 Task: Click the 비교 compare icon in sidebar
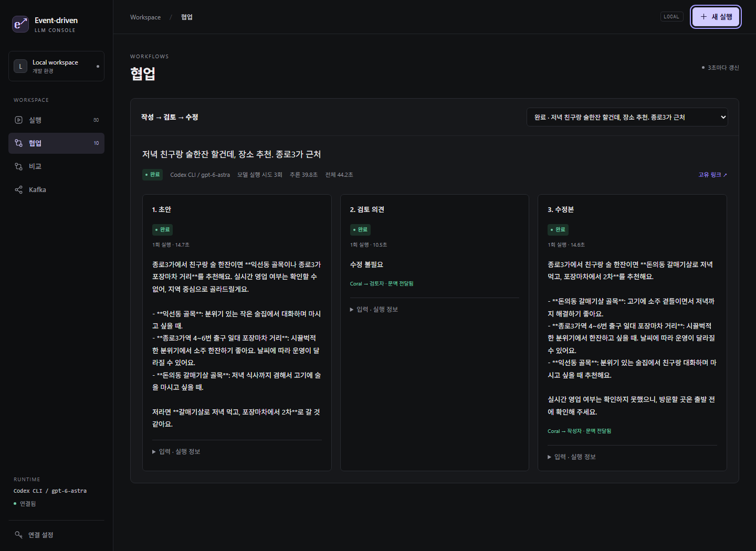point(19,166)
